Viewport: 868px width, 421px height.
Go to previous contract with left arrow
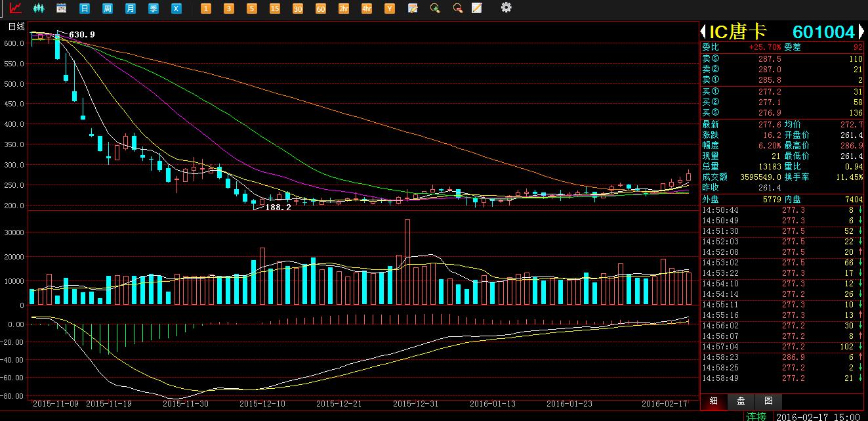[x=703, y=32]
